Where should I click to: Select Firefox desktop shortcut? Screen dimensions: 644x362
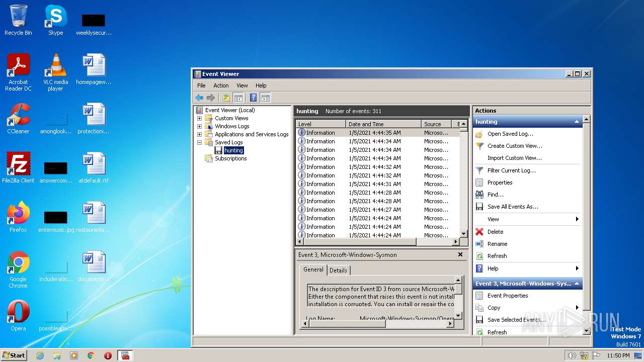pyautogui.click(x=18, y=217)
